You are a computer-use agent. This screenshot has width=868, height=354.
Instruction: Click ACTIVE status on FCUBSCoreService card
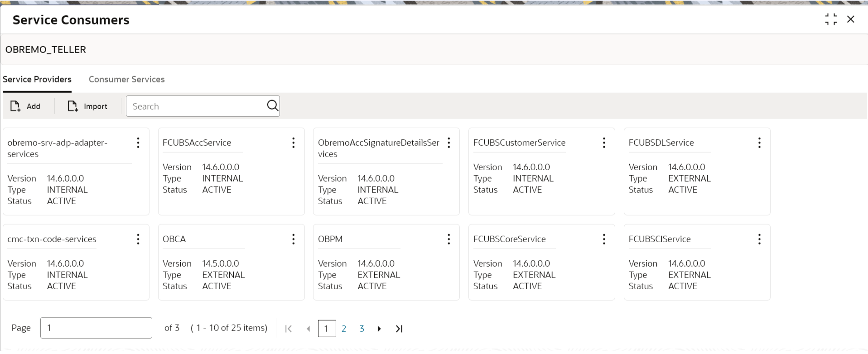[527, 286]
